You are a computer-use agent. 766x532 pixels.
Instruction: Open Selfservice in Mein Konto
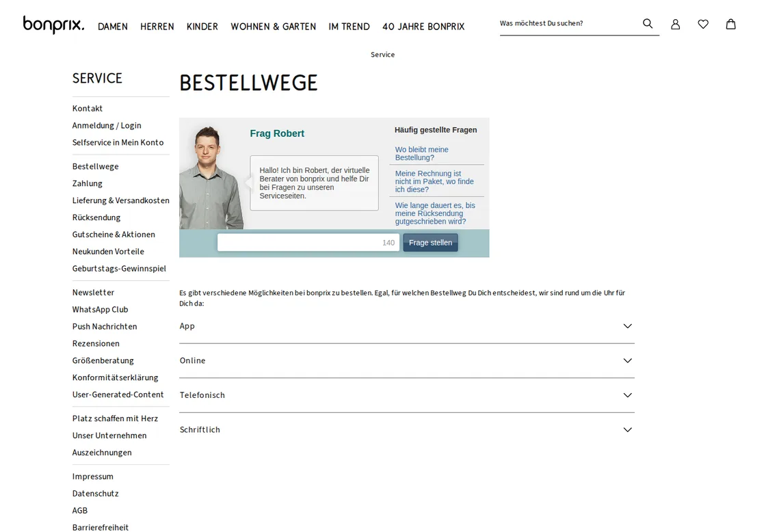(x=118, y=143)
